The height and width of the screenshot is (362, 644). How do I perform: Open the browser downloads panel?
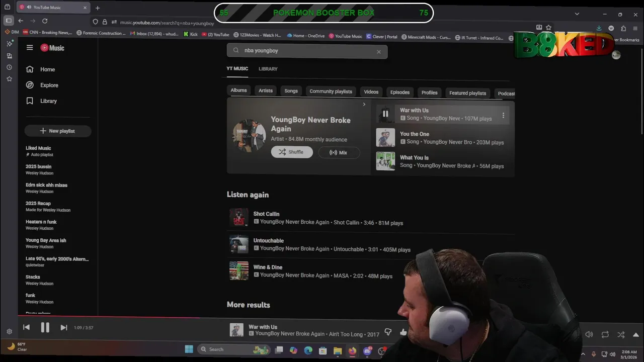click(x=599, y=28)
